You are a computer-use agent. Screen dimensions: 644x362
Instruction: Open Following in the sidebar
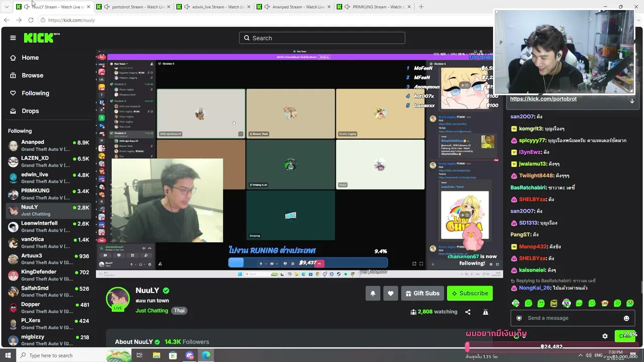tap(35, 93)
